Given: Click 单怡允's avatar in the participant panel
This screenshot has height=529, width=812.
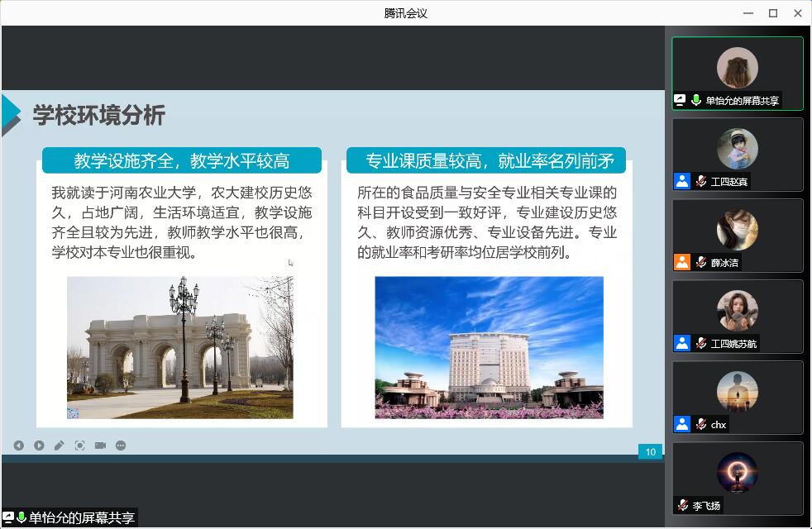Looking at the screenshot, I should 737,67.
